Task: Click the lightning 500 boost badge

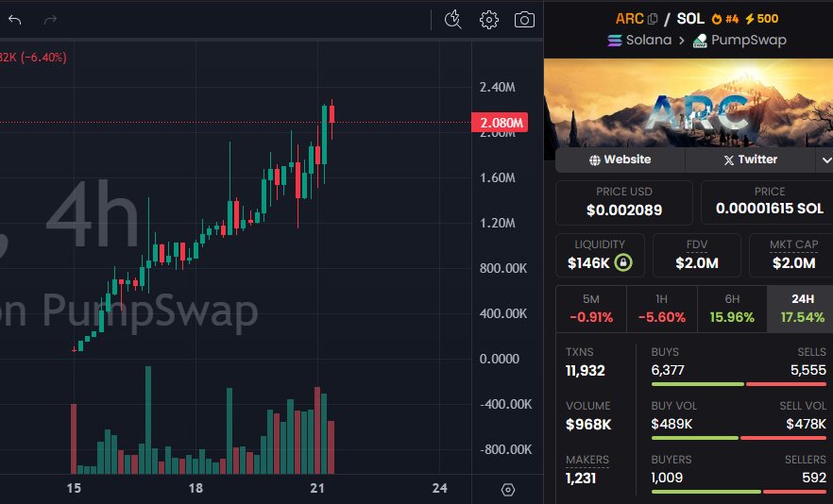Action: [x=762, y=19]
